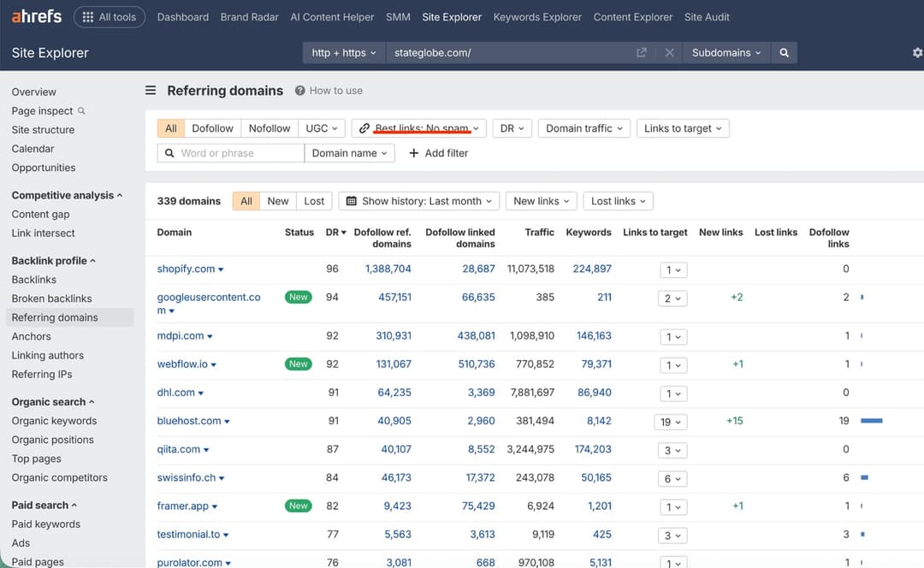Collapse the Organic search section
The image size is (924, 568).
click(53, 402)
